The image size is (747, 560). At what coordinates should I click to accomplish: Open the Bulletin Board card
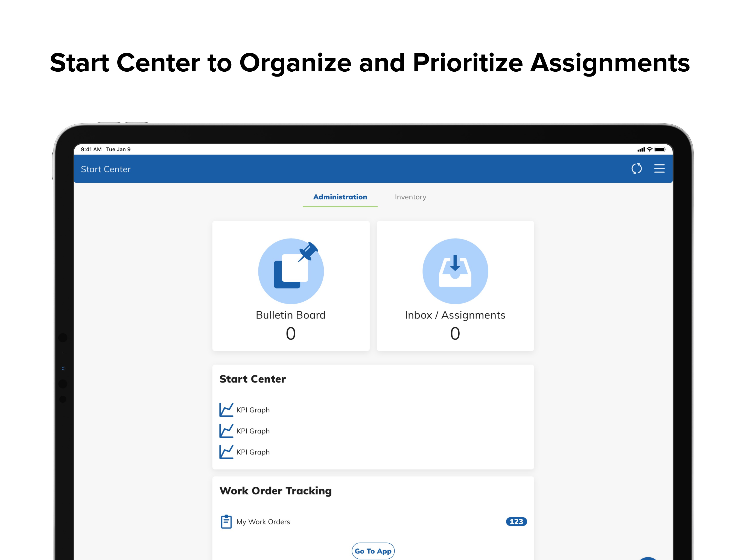[x=291, y=285]
